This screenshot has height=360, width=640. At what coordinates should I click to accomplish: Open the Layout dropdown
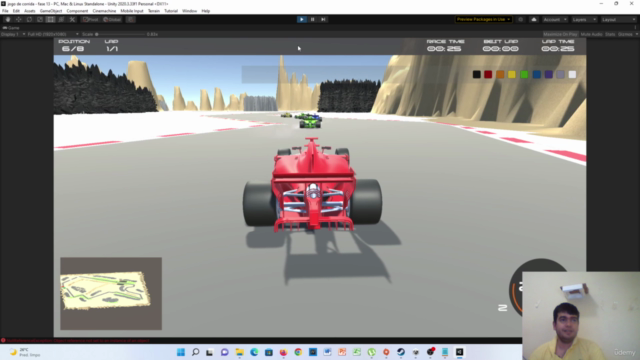[618, 19]
